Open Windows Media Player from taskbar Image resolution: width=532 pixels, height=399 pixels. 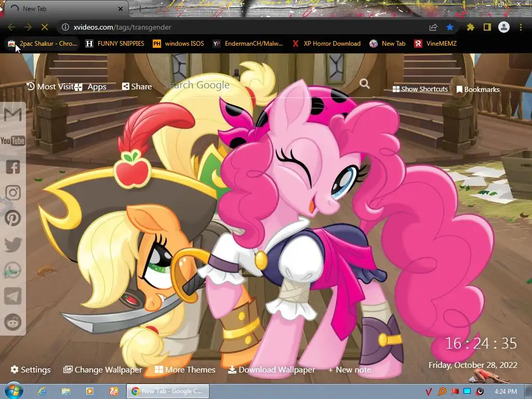point(89,391)
